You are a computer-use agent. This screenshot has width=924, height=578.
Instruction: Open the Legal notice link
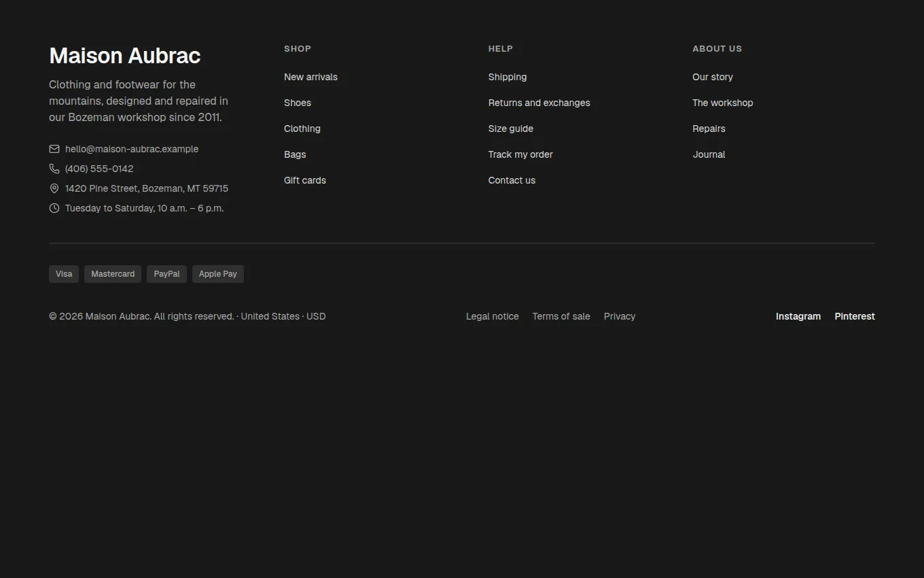click(x=493, y=316)
